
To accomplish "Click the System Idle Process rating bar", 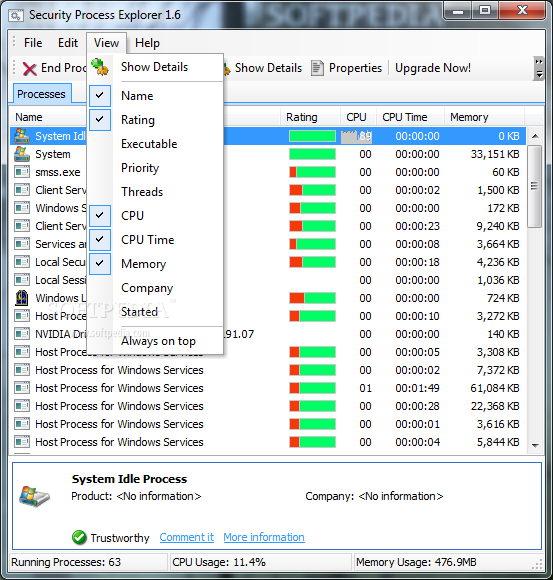I will (x=312, y=136).
